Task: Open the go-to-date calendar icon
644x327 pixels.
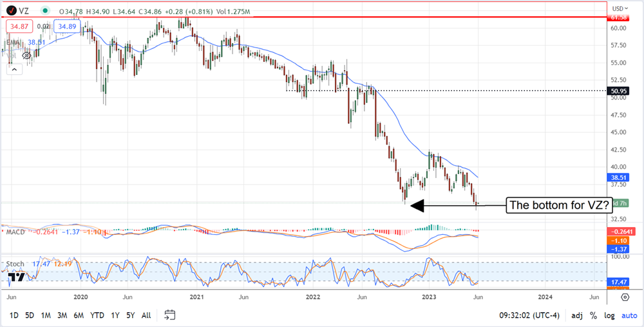Action: point(170,315)
